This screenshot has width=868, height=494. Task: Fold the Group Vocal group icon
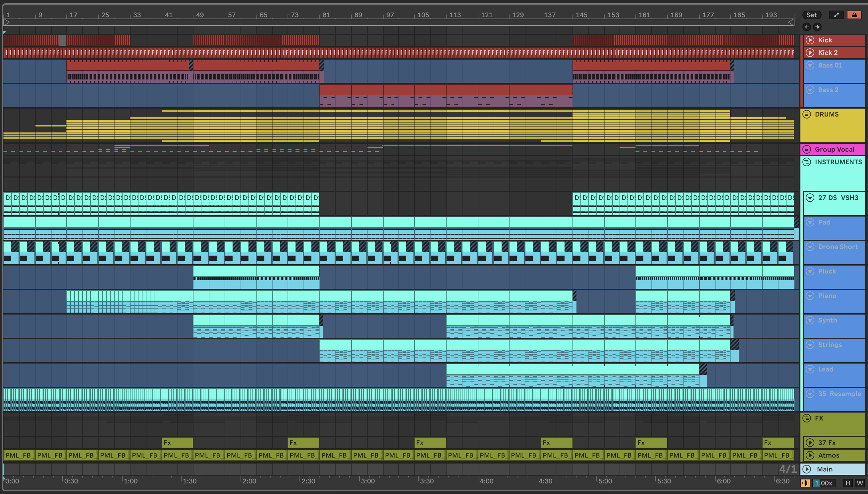(807, 149)
